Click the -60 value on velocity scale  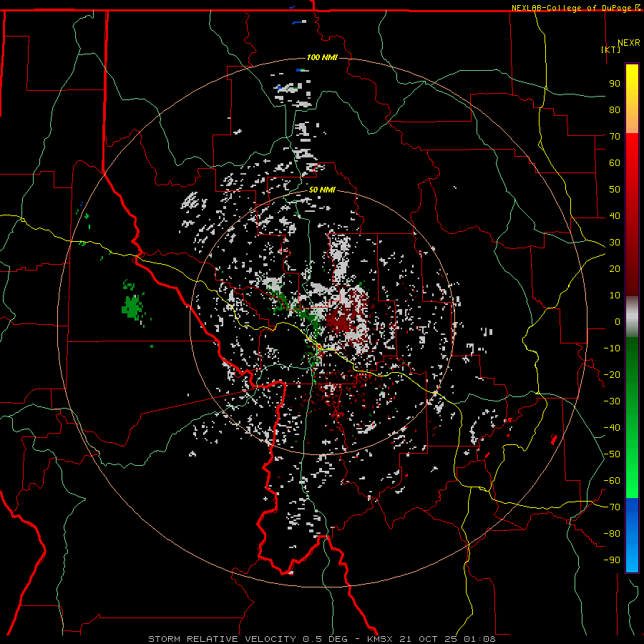pos(612,481)
